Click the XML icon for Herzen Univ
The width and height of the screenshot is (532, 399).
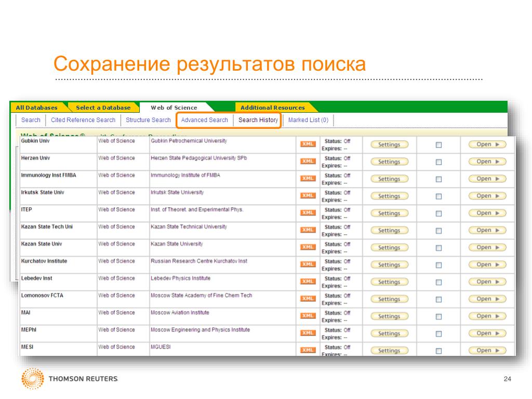(x=308, y=162)
